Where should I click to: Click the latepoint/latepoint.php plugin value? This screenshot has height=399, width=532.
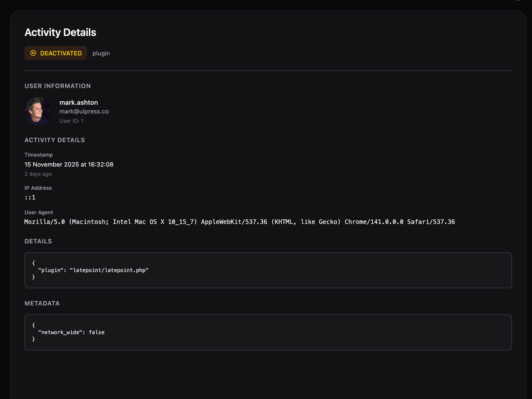(109, 270)
